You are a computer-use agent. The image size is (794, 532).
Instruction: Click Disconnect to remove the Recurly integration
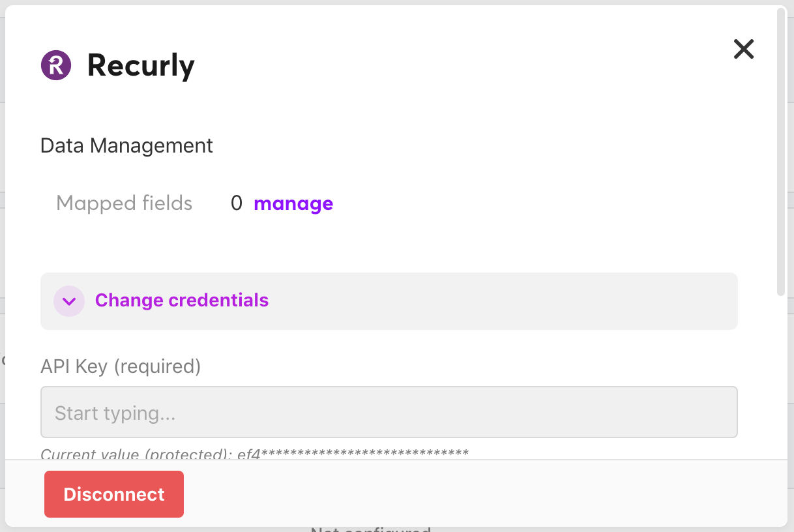tap(113, 494)
